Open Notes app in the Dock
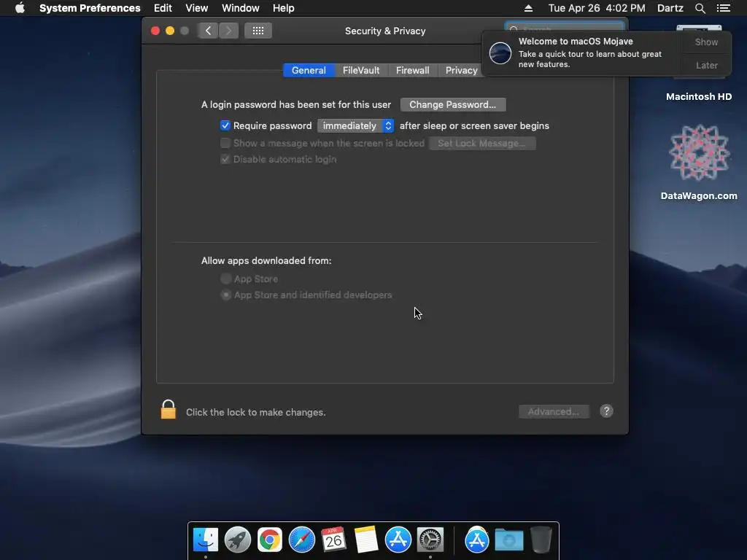 [365, 540]
